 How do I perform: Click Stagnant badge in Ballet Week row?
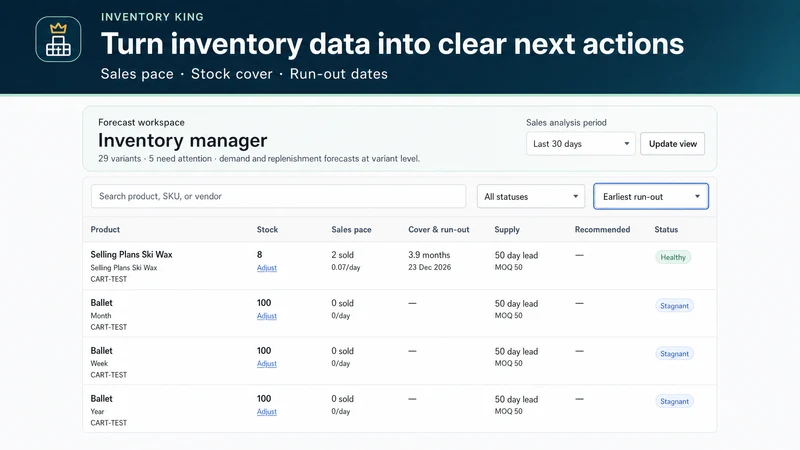(x=674, y=354)
